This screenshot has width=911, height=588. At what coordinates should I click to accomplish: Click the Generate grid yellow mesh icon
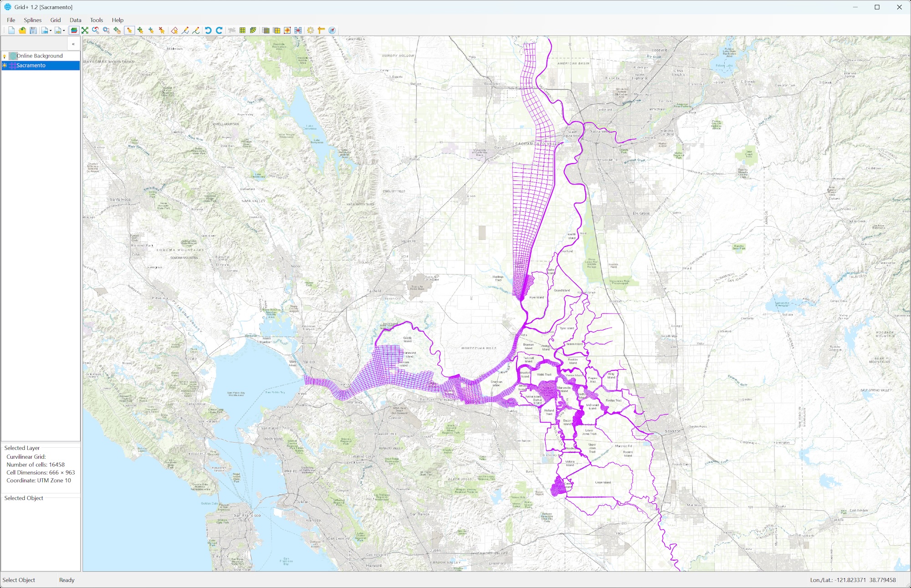coord(242,31)
